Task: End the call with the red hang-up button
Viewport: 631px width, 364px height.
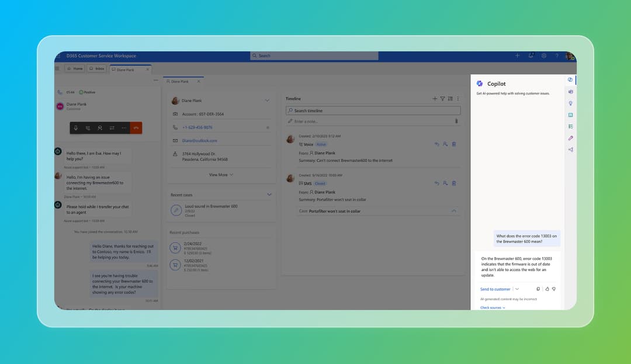Action: [136, 128]
